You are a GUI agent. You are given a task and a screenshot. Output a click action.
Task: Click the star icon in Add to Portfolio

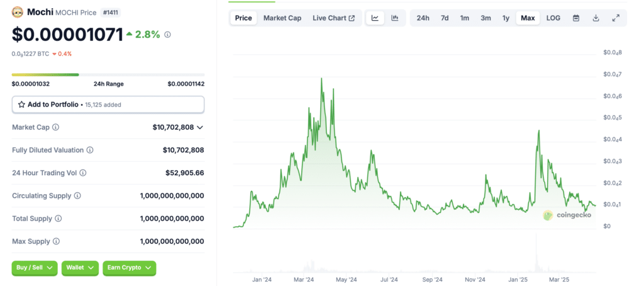pyautogui.click(x=22, y=105)
